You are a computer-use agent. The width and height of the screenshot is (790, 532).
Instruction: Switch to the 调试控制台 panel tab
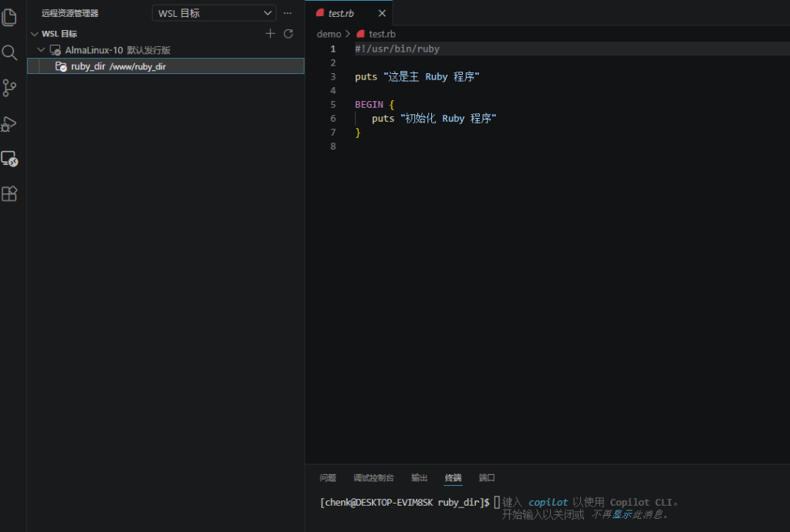[374, 477]
